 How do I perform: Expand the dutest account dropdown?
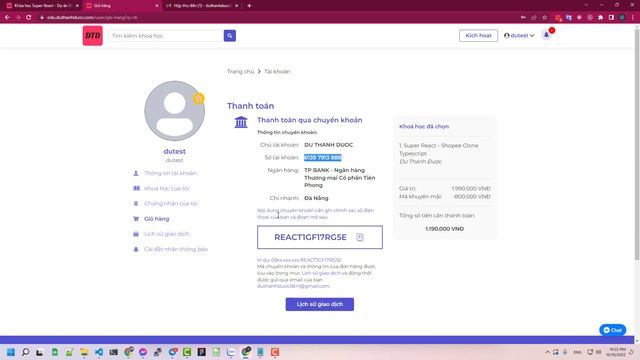click(519, 36)
